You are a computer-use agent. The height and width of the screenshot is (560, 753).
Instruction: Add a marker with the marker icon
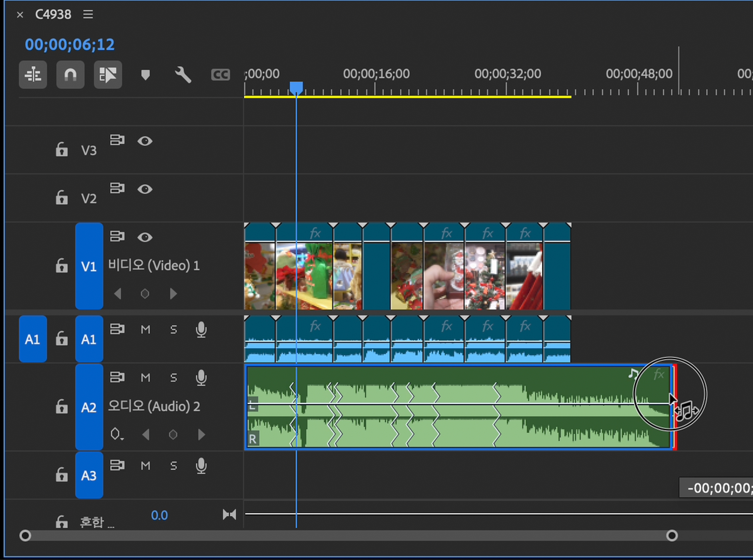coord(145,75)
